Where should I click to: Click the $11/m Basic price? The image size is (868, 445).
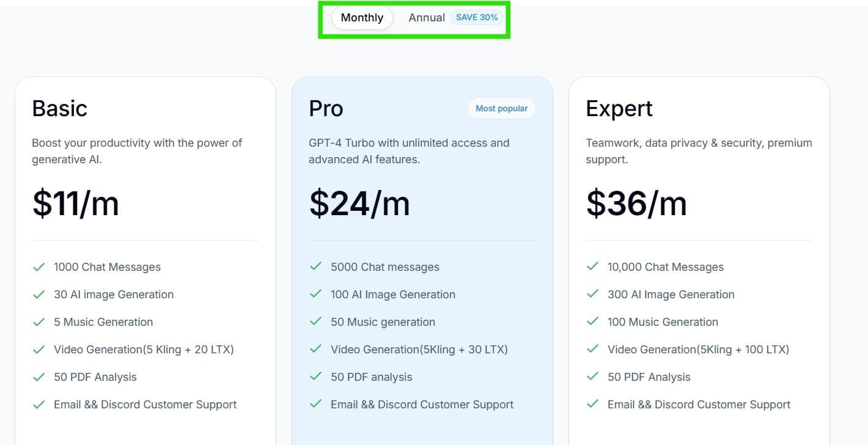(75, 203)
